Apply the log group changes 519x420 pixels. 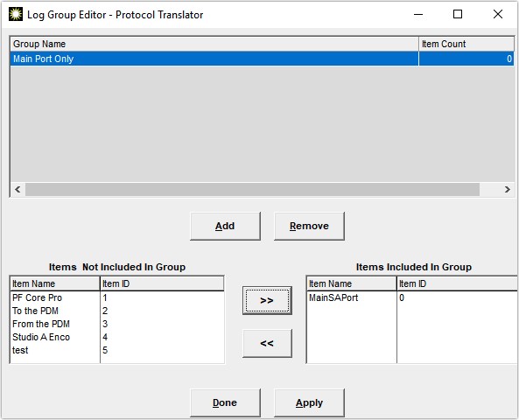pyautogui.click(x=309, y=402)
